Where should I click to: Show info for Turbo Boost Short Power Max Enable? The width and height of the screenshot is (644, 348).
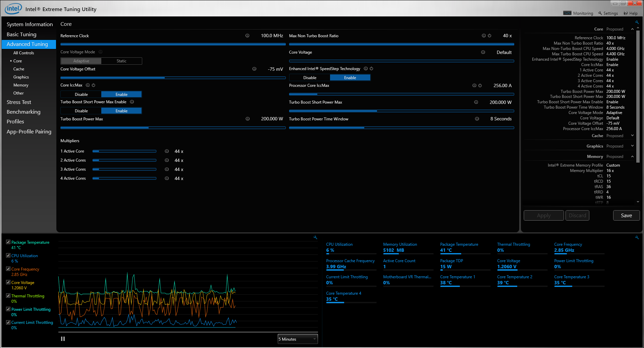click(x=132, y=102)
